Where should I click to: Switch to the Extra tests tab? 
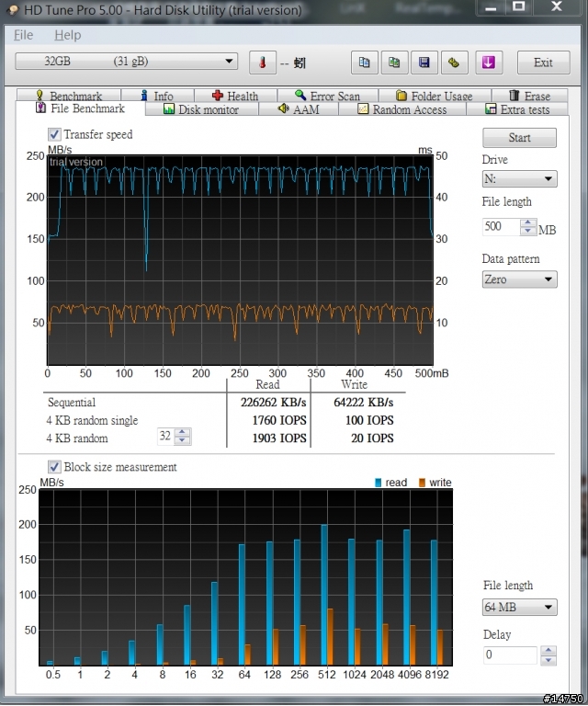point(517,109)
